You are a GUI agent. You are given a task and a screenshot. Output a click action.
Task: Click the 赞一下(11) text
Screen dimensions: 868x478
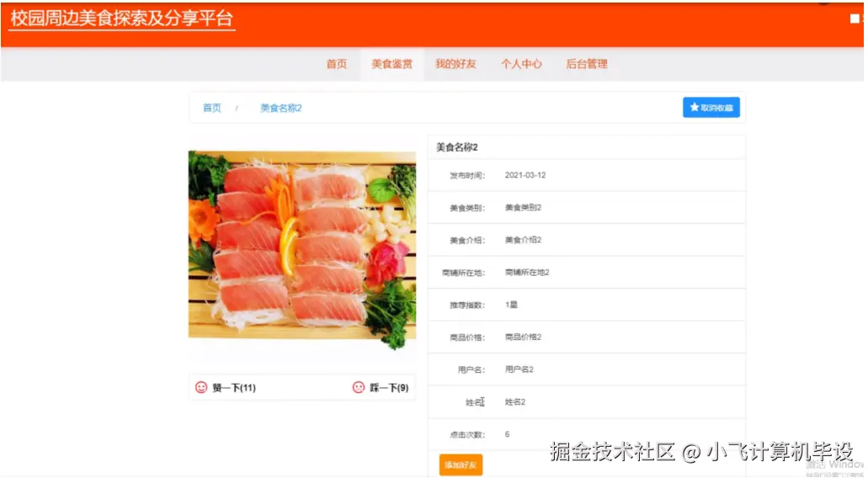coord(234,388)
